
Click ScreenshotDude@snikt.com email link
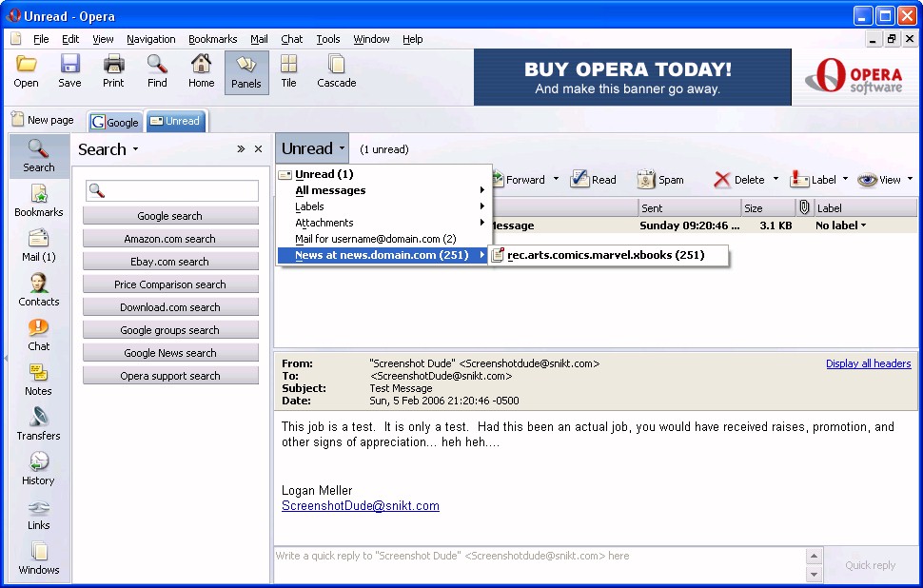coord(361,505)
